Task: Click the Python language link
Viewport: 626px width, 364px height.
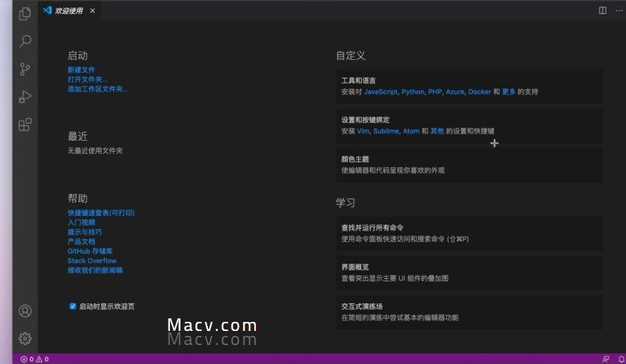Action: pos(413,92)
